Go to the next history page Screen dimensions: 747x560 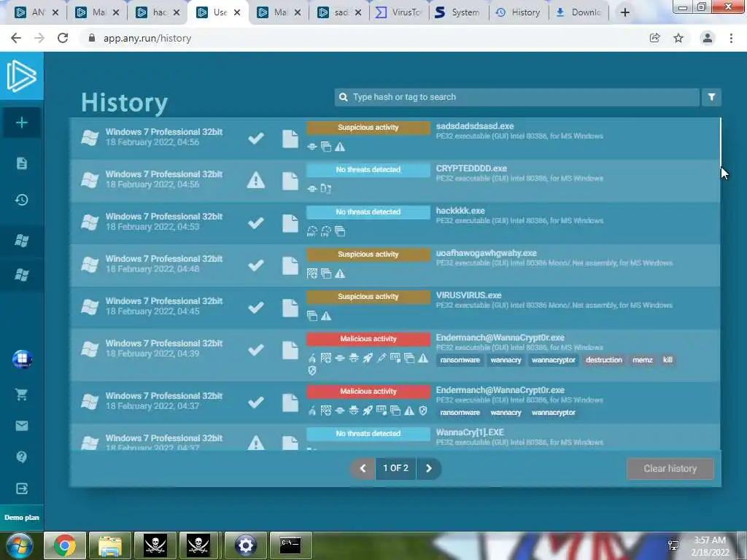[x=429, y=469]
